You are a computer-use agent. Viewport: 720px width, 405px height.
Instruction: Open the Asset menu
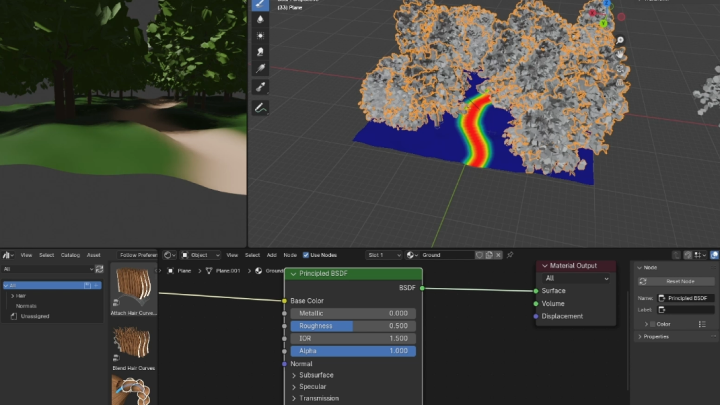94,255
